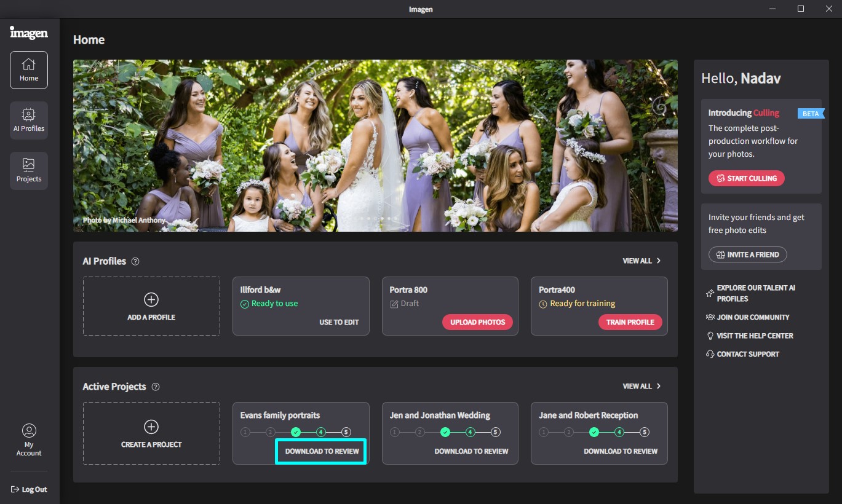Click the clock icon beside Ready for training
The height and width of the screenshot is (504, 842).
(543, 304)
